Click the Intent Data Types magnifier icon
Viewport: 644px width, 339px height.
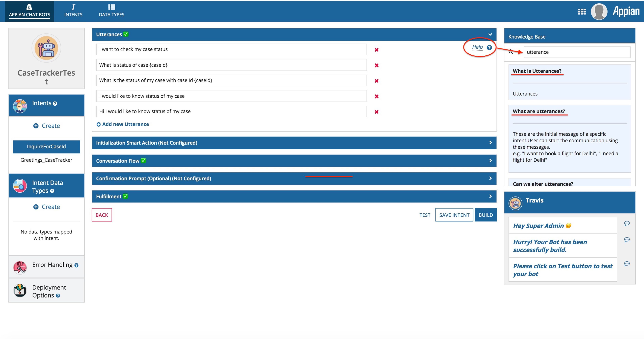(20, 186)
